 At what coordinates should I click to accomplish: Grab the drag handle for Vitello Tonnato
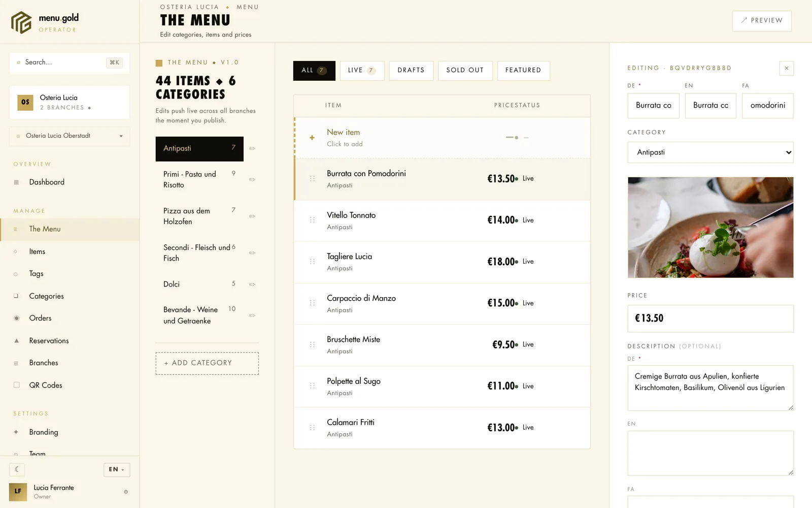[313, 220]
